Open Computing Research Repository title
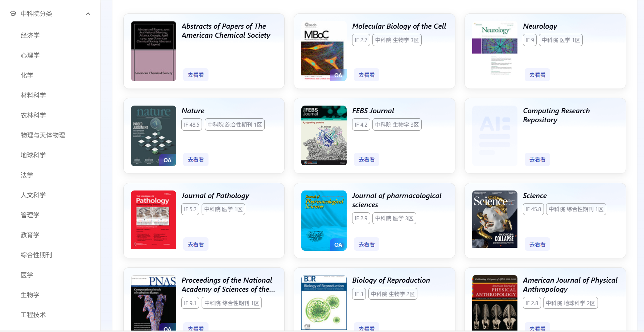 (556, 115)
